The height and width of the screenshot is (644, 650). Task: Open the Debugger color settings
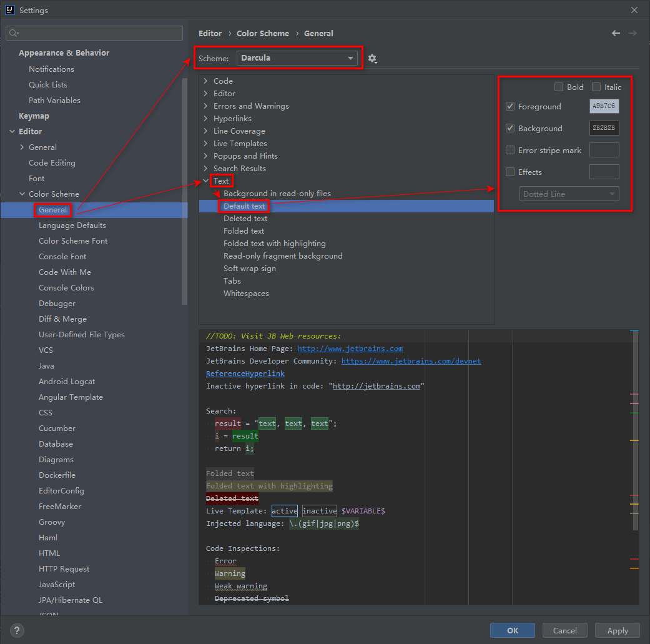coord(57,304)
